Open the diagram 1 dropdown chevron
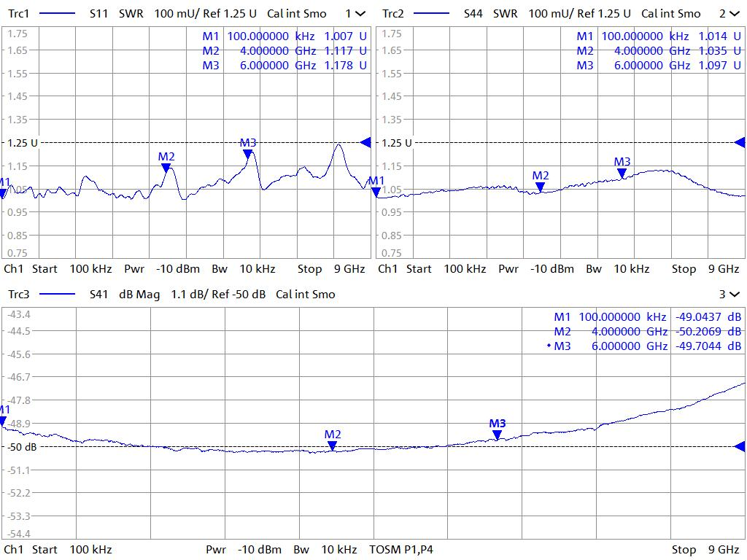747x560 pixels. 360,14
